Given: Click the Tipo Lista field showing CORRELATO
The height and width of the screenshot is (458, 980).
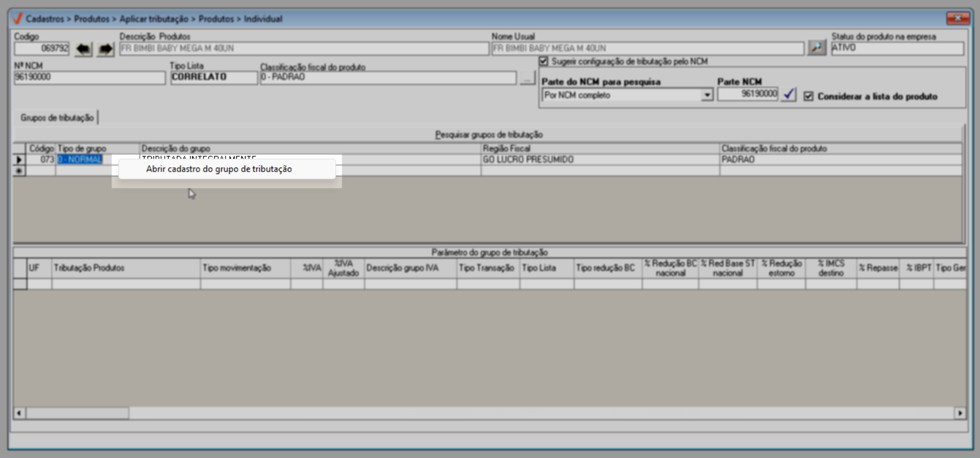Looking at the screenshot, I should tap(214, 77).
